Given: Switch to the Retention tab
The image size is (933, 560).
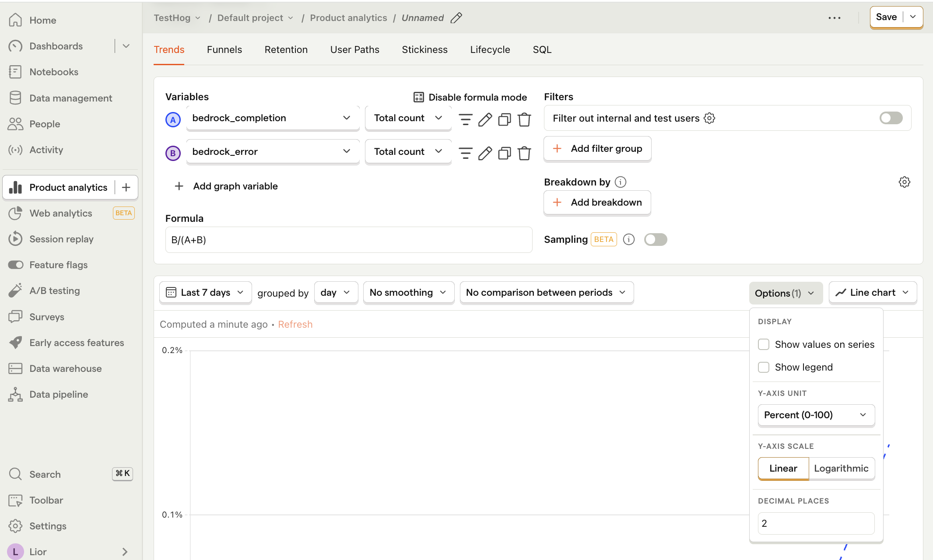Looking at the screenshot, I should pyautogui.click(x=285, y=50).
